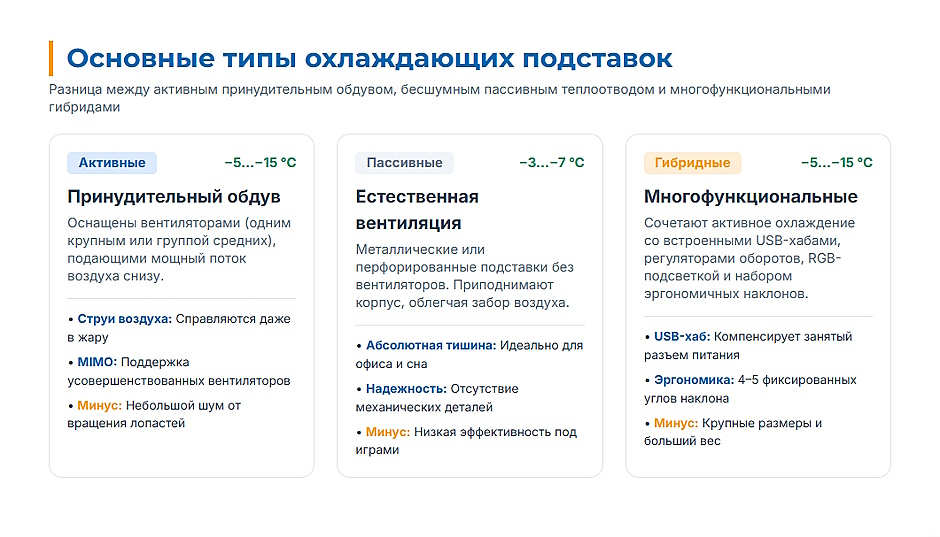The height and width of the screenshot is (537, 940).
Task: Select the 'Гибридные' badge
Action: (x=692, y=163)
